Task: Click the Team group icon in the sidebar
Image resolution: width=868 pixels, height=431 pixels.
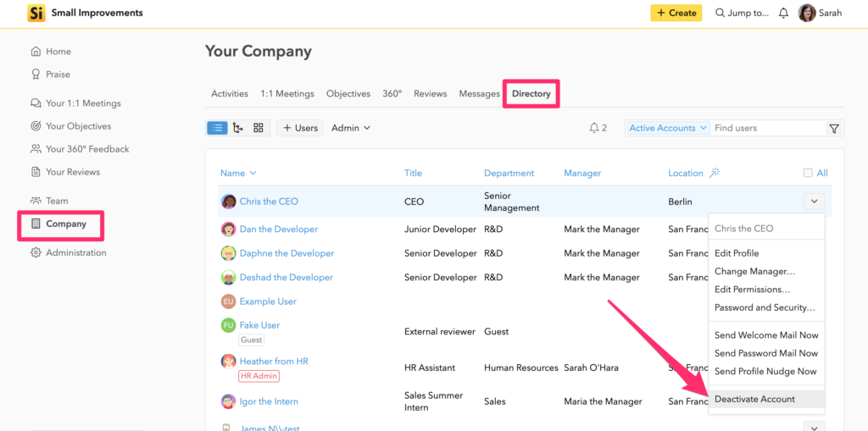Action: [x=36, y=201]
